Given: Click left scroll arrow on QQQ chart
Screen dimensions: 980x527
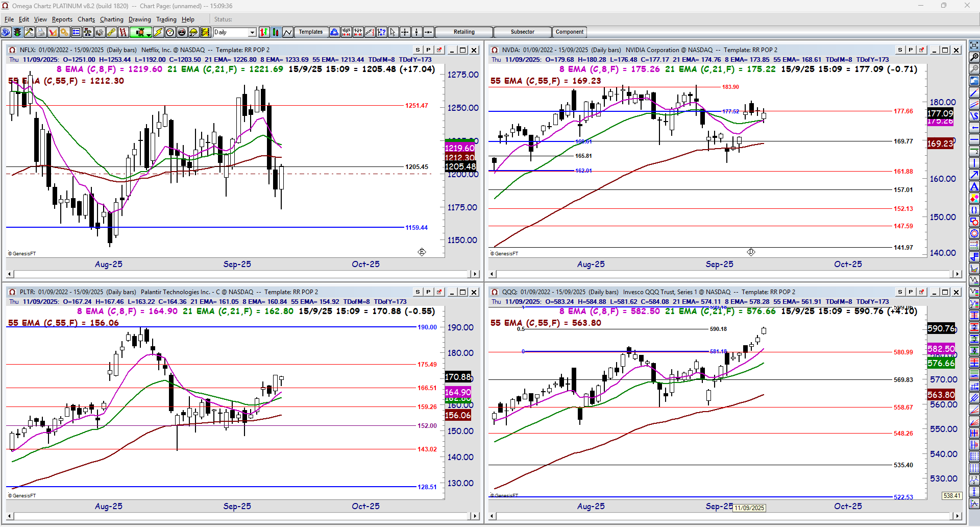Looking at the screenshot, I should coord(493,516).
